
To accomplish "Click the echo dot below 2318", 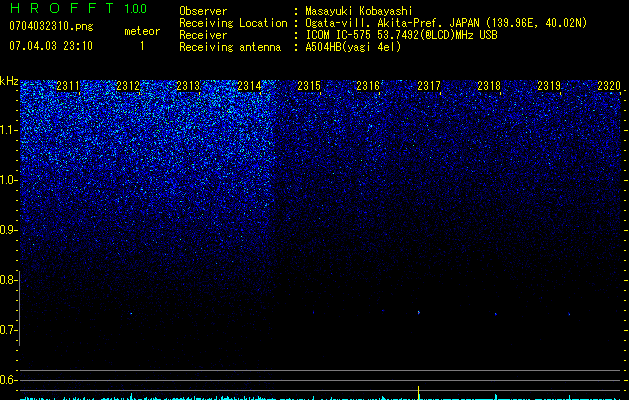I will click(496, 314).
